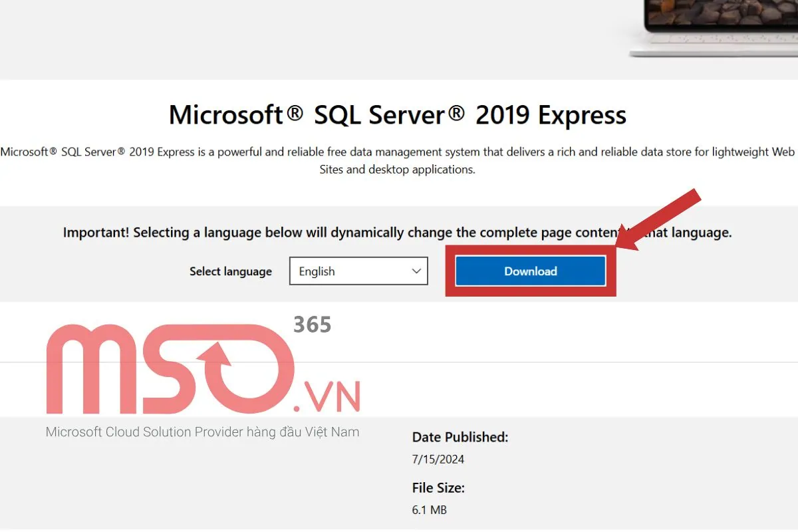798x532 pixels.
Task: Click the 6.1 MB file size value
Action: click(429, 509)
